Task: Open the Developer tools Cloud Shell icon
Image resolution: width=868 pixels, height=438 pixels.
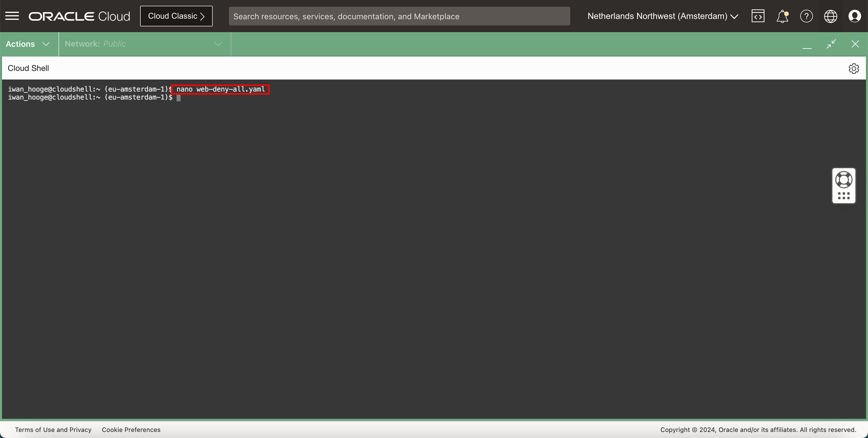Action: pos(758,16)
